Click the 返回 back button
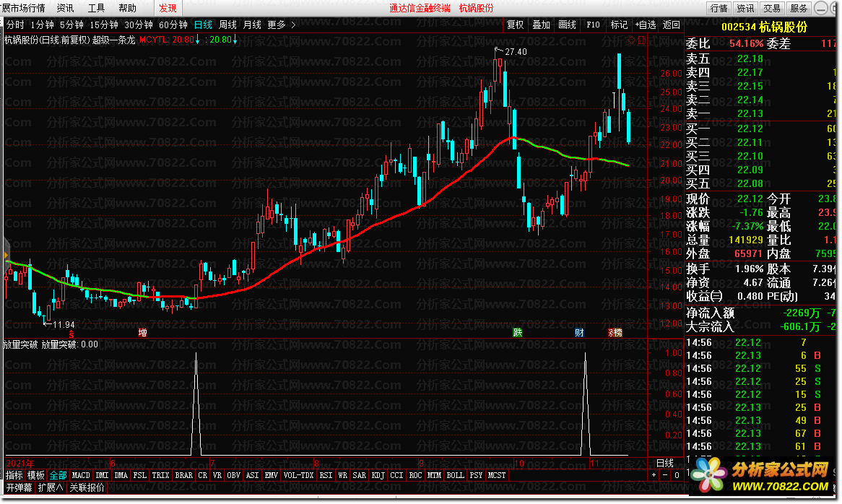This screenshot has width=842, height=504. point(672,25)
